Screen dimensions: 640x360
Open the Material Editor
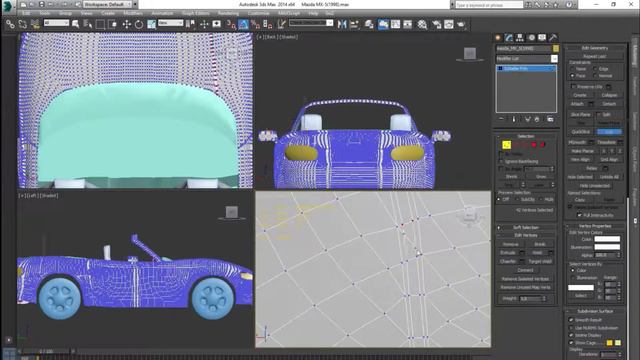tap(422, 24)
